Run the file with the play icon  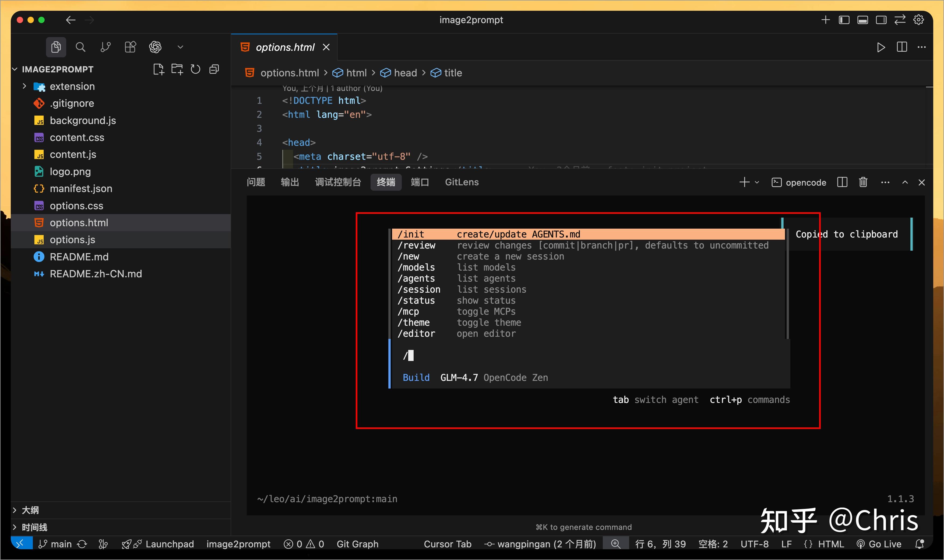coord(881,48)
